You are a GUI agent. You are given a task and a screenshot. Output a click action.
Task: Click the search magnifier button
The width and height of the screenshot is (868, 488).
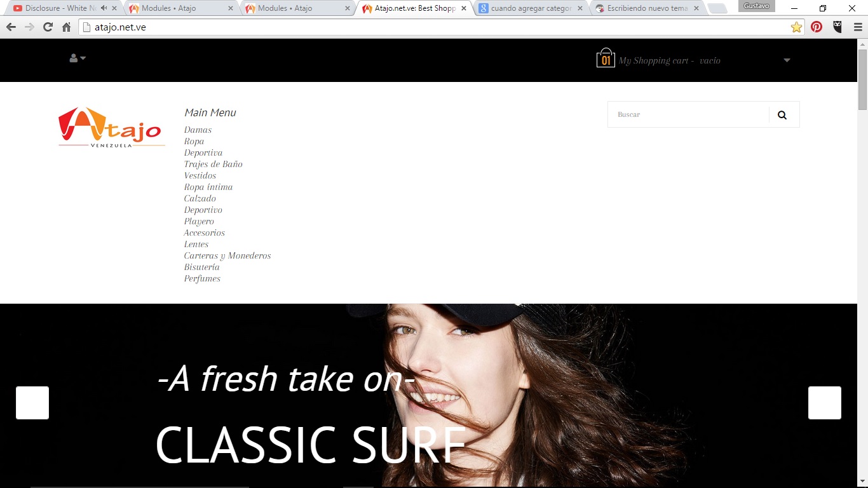(x=782, y=115)
